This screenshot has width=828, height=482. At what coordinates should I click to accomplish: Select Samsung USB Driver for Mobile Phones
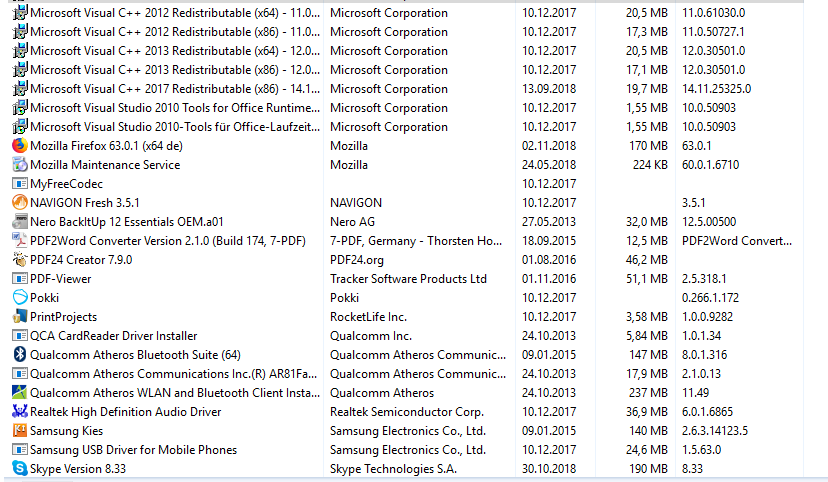tap(134, 450)
